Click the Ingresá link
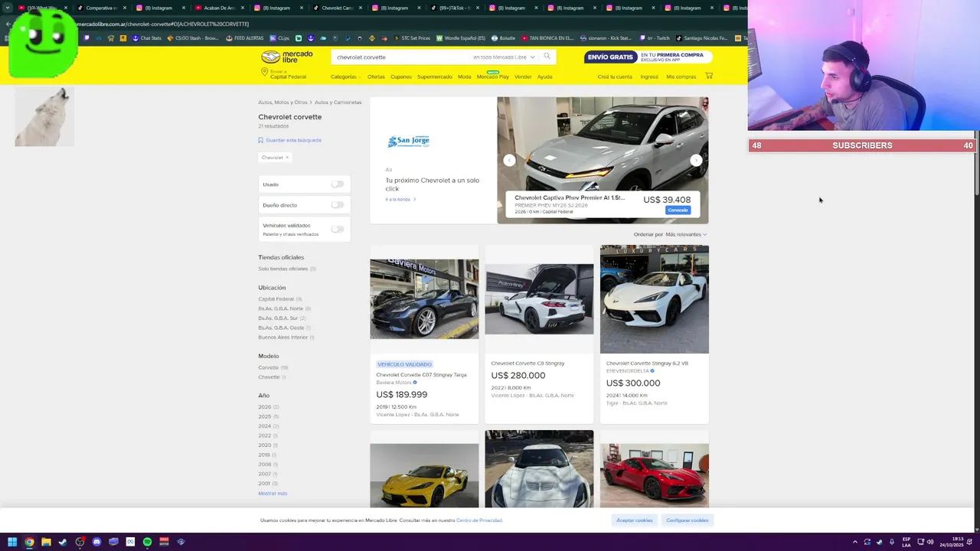980x551 pixels. point(649,77)
